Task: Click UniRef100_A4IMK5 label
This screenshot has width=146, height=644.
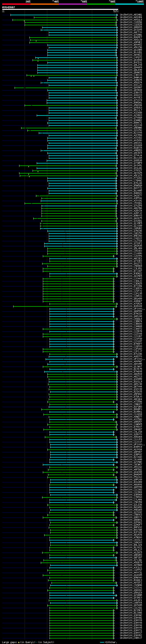Action: click(131, 276)
